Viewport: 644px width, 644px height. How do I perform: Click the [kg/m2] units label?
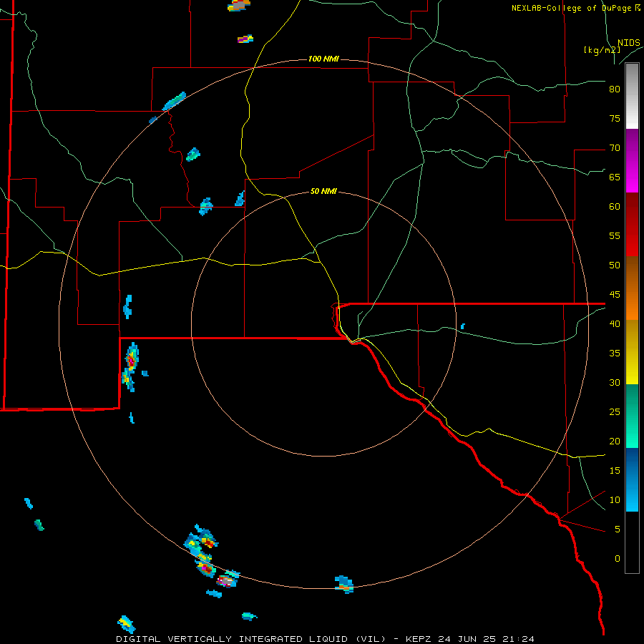602,50
